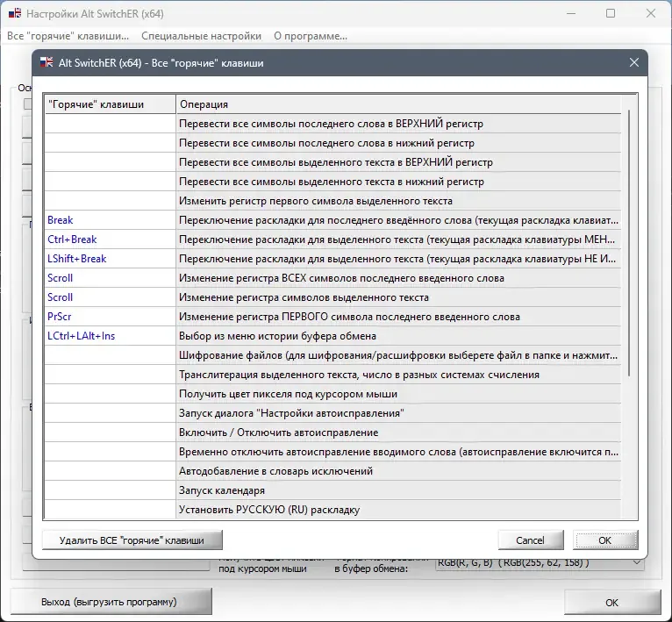672x622 pixels.
Task: Select the Break hotkey cell
Action: click(x=111, y=220)
